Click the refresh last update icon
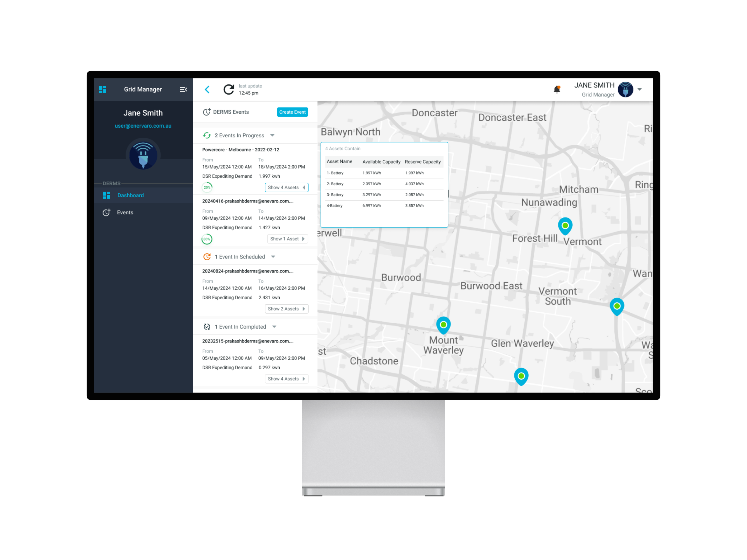 [x=229, y=89]
